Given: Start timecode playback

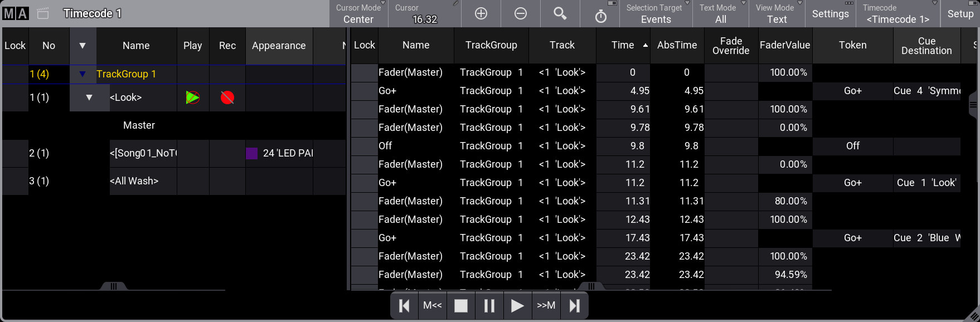Looking at the screenshot, I should (517, 305).
